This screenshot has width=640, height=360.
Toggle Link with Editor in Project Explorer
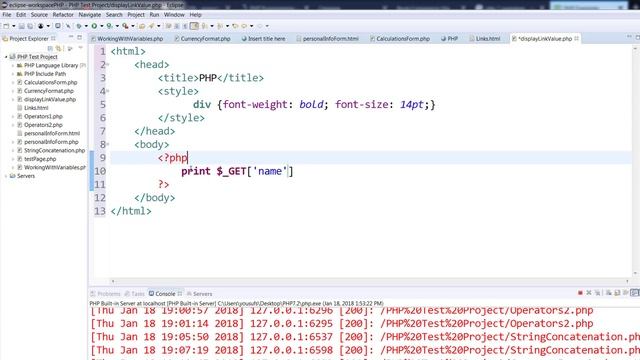click(59, 48)
